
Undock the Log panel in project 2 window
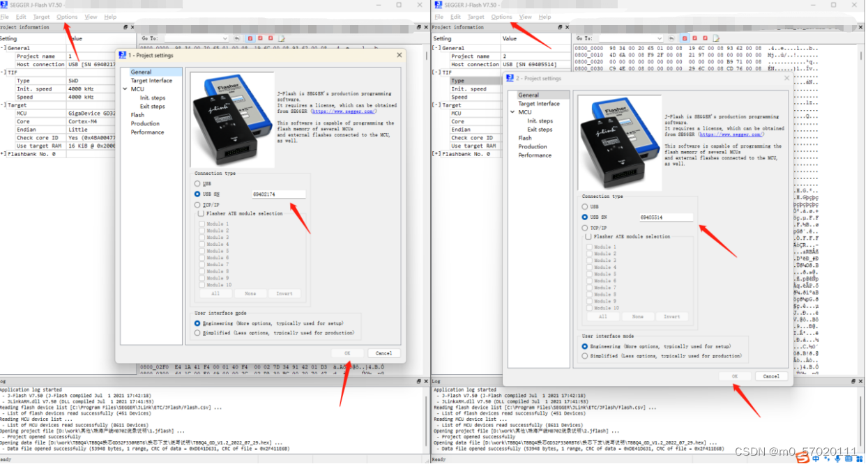pyautogui.click(x=853, y=381)
